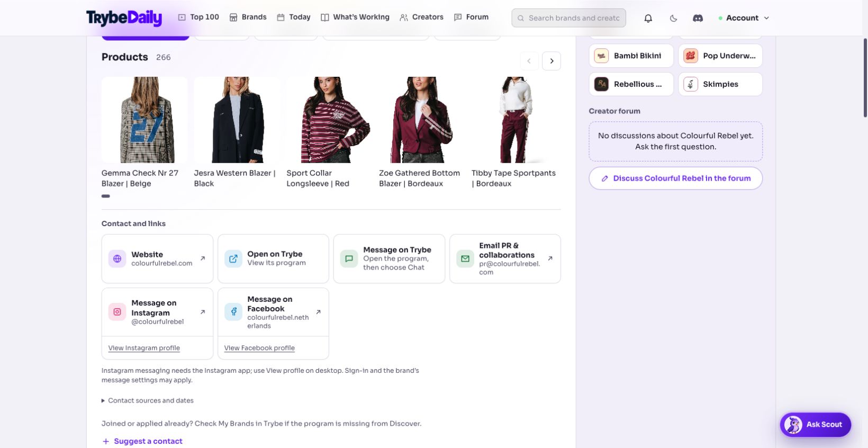Screen dimensions: 868x448
Task: Click the TrybeDaily logo
Action: point(124,17)
